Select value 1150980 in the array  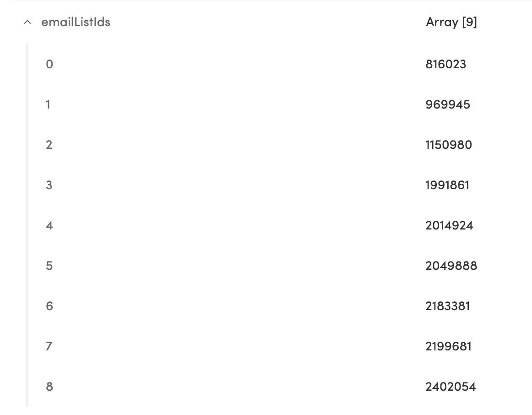449,145
